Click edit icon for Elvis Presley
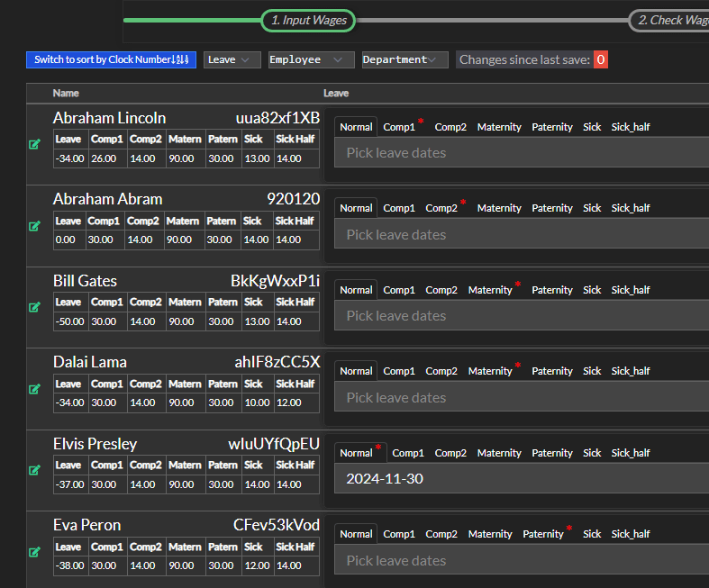Image resolution: width=709 pixels, height=588 pixels. 35,470
